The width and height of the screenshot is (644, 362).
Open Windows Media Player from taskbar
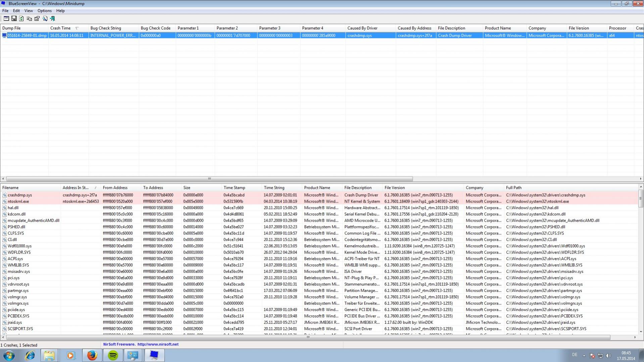(70, 355)
